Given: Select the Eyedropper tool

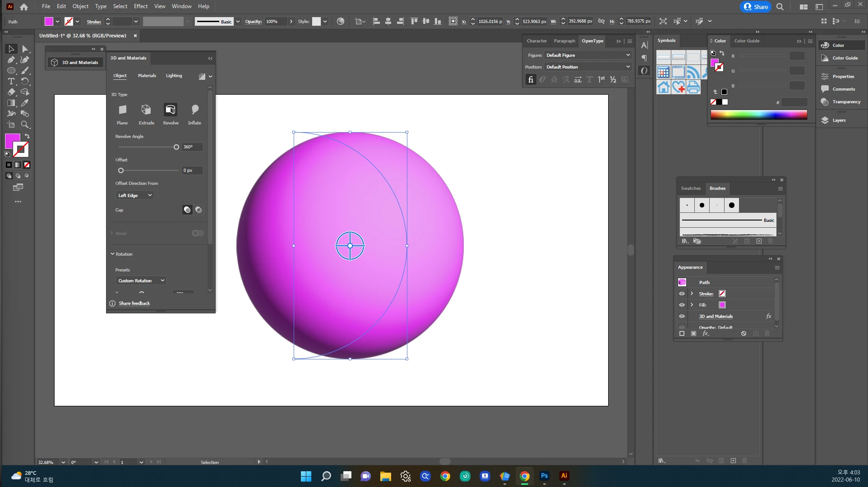Looking at the screenshot, I should click(x=25, y=103).
